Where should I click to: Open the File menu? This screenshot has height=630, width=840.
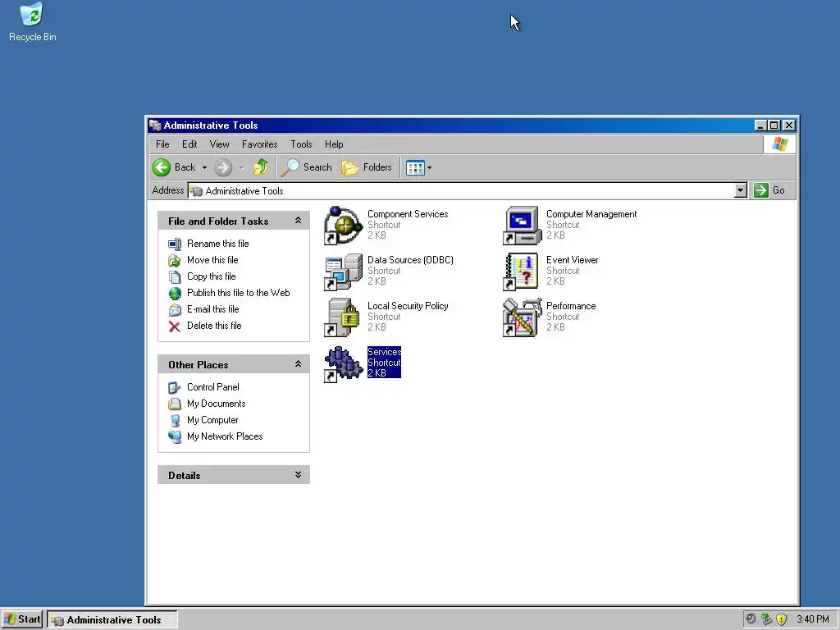tap(162, 144)
